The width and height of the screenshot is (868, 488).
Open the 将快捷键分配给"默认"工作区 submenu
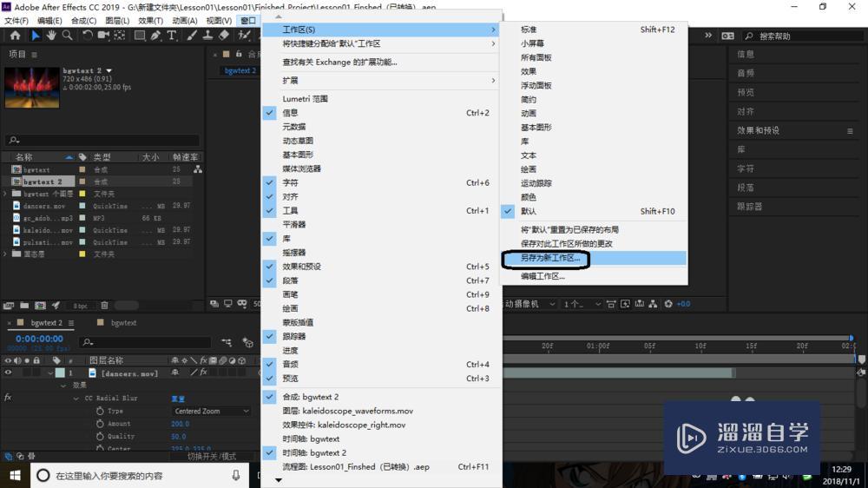click(382, 43)
